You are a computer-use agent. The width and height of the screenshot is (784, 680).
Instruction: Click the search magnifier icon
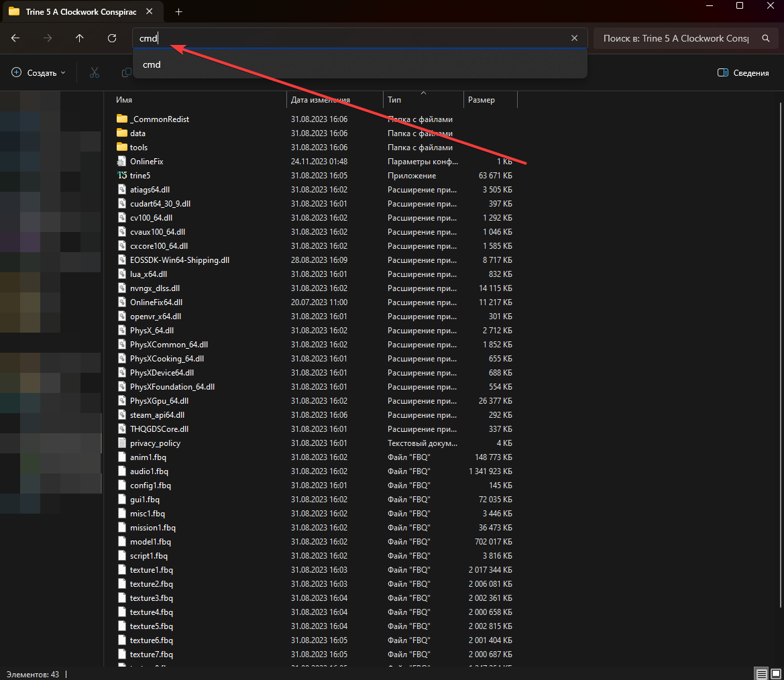(765, 38)
